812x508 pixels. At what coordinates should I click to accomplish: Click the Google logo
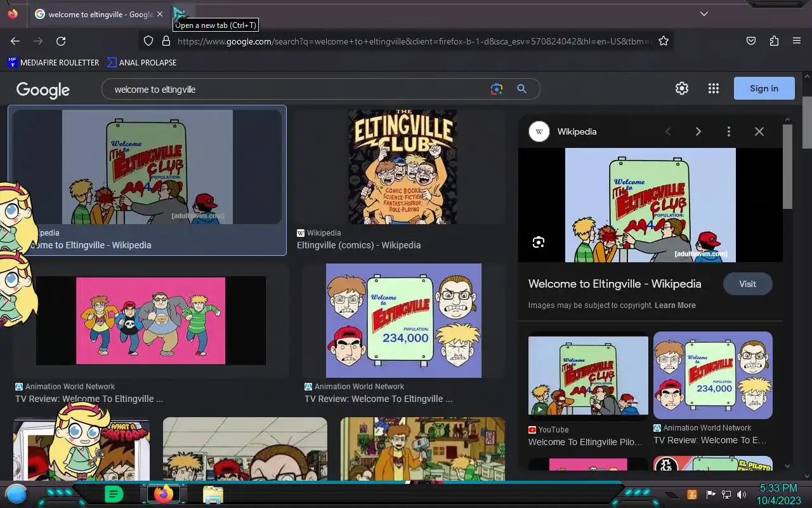click(43, 90)
